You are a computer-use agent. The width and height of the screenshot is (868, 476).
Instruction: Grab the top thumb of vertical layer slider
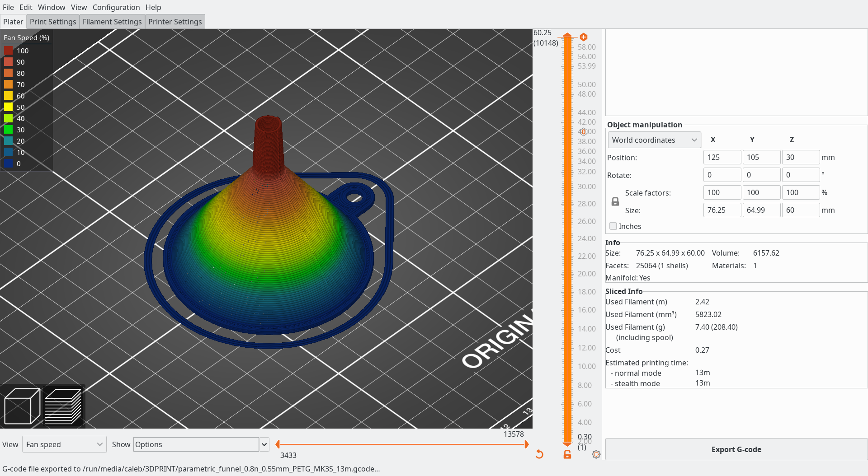pos(567,35)
